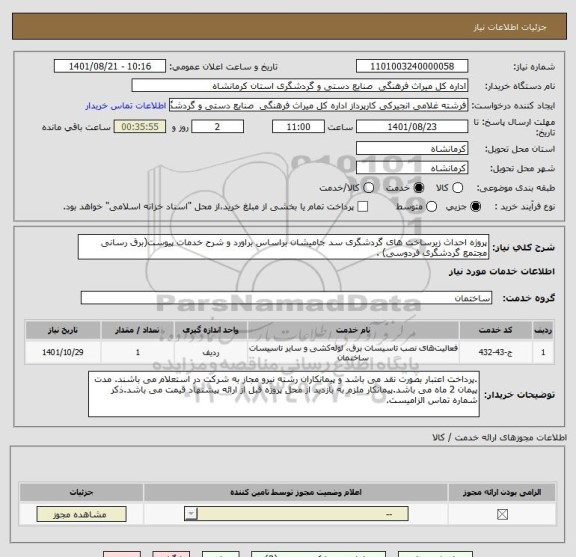Click the کد خدمت column header
576x557 pixels.
[495, 330]
